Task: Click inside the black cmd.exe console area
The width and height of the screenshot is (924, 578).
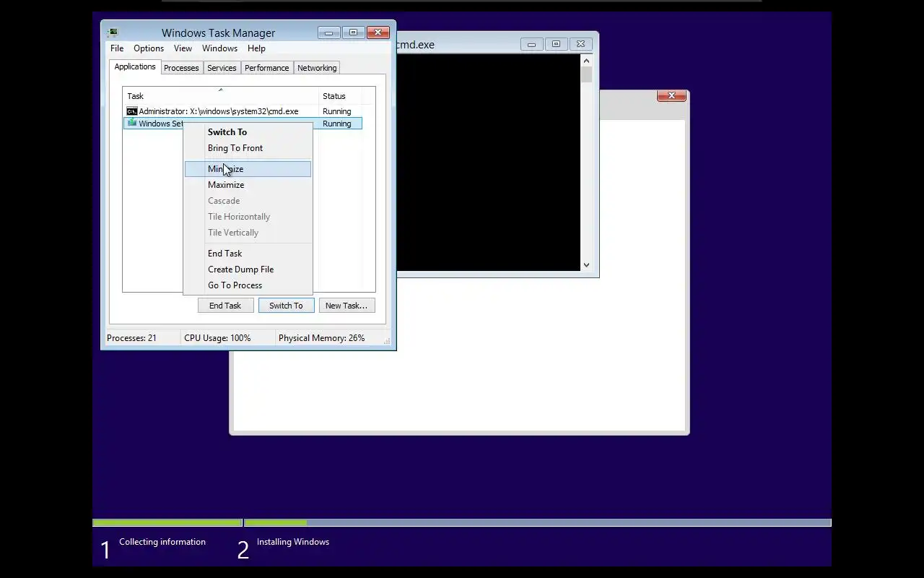Action: (489, 163)
